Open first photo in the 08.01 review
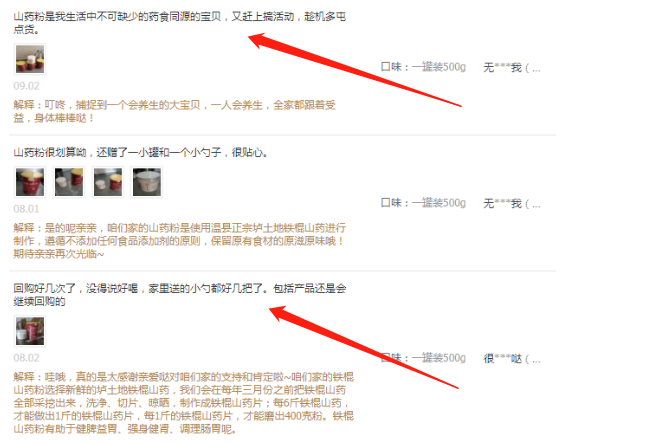661x443 pixels. [30, 182]
